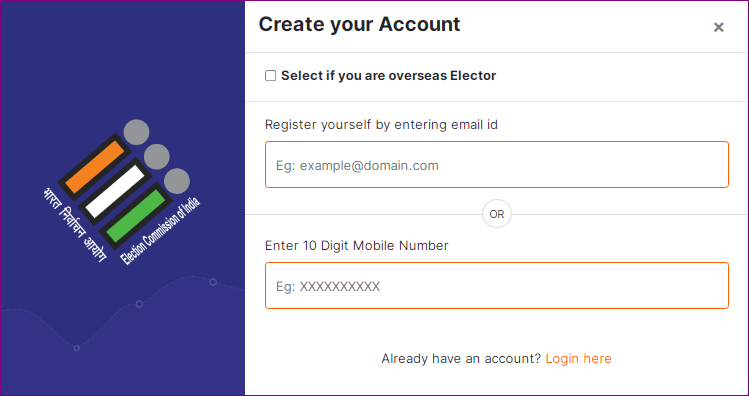This screenshot has height=396, width=749.
Task: Close the Create your Account dialog
Action: (x=718, y=28)
